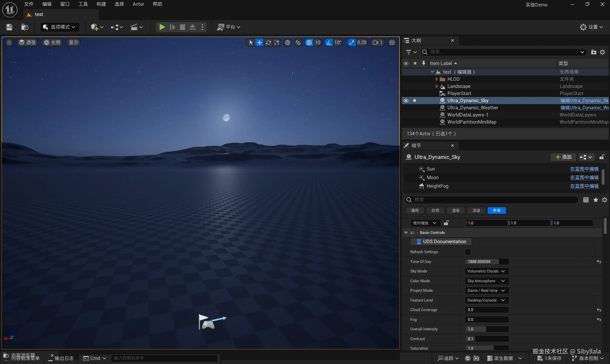This screenshot has height=364, width=610.
Task: Click the Moon 在蓝图中编辑 link
Action: [x=584, y=177]
